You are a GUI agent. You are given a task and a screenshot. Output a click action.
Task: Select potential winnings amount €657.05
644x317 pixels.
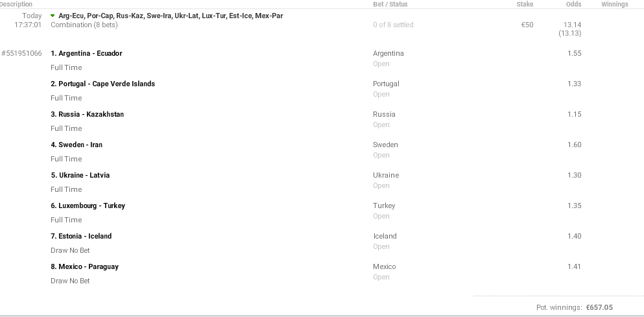click(x=599, y=307)
